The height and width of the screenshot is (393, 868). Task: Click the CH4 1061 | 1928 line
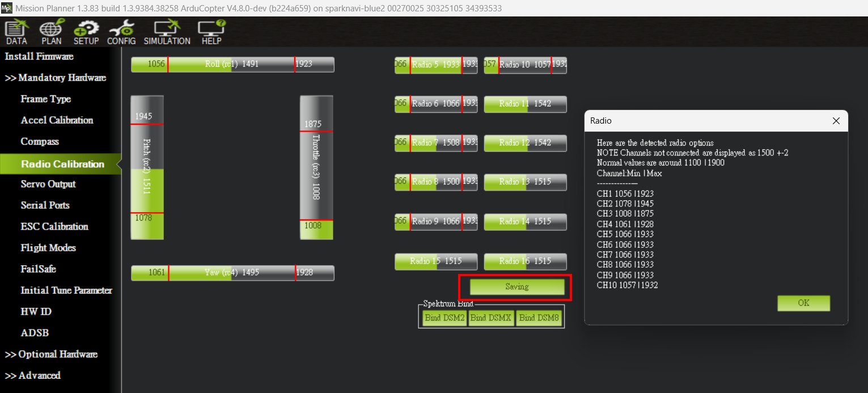click(x=625, y=224)
